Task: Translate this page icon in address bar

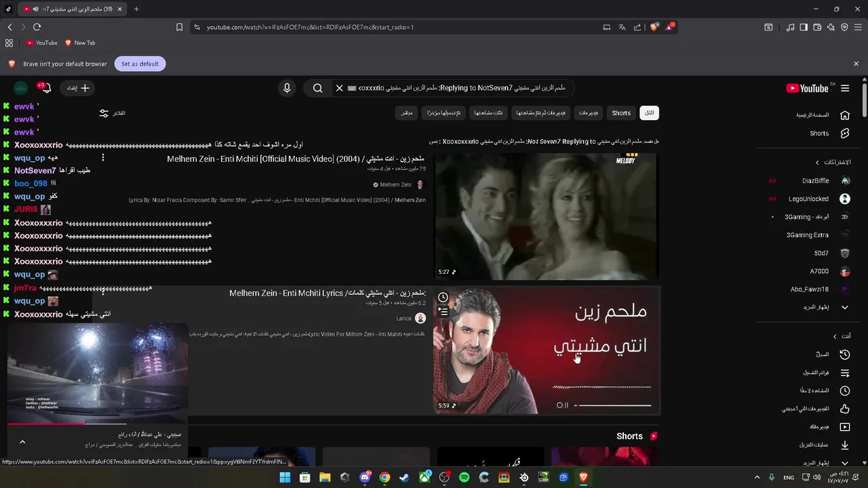Action: point(622,27)
